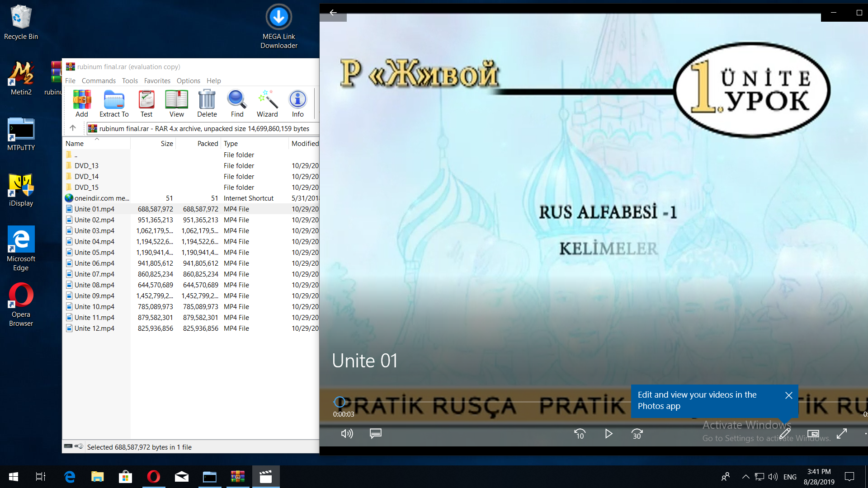
Task: Sort file list by Size column
Action: 153,143
